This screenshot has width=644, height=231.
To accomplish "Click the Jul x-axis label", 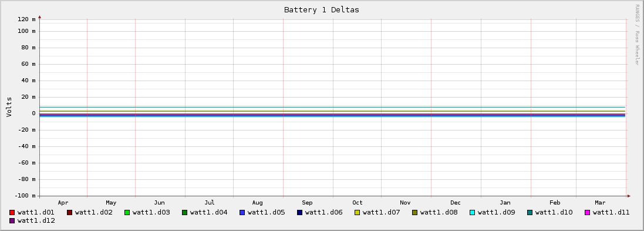I will (x=210, y=203).
